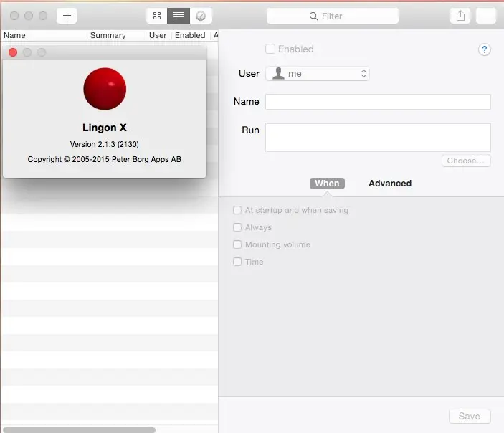Click the blank toolbar button beside share

[x=486, y=16]
